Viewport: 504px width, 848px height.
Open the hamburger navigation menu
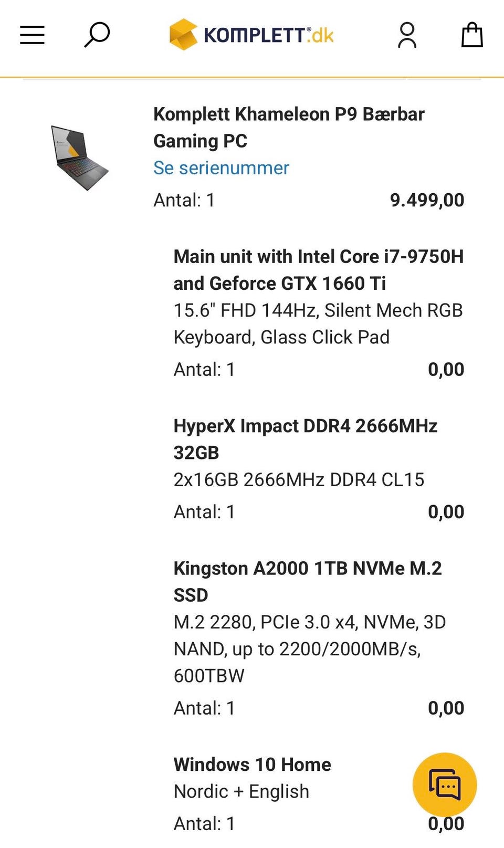32,35
